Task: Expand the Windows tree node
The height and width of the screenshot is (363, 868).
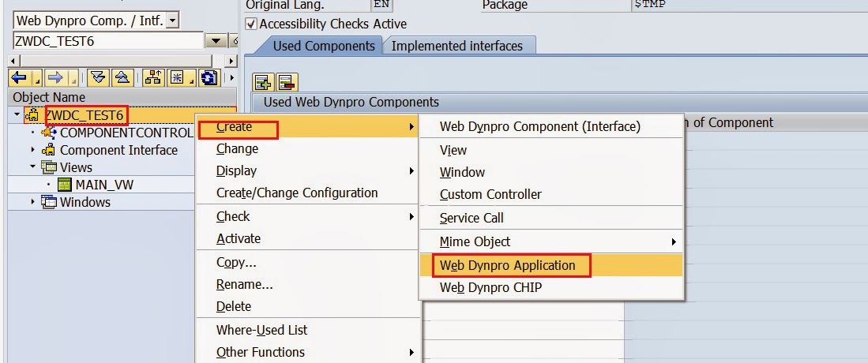Action: pyautogui.click(x=33, y=202)
